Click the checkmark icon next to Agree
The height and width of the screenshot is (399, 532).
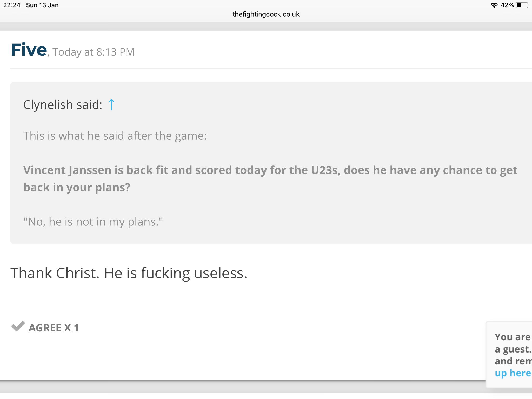(18, 327)
